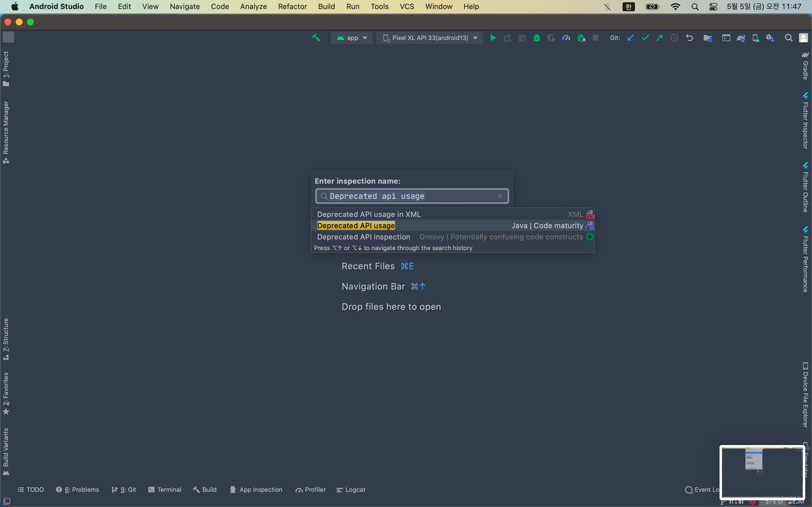Open the Search Everywhere magnifier icon
Image resolution: width=812 pixels, height=507 pixels.
point(789,38)
